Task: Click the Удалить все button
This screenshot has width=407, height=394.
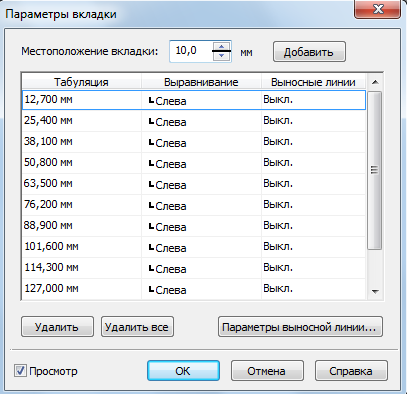Action: point(137,327)
